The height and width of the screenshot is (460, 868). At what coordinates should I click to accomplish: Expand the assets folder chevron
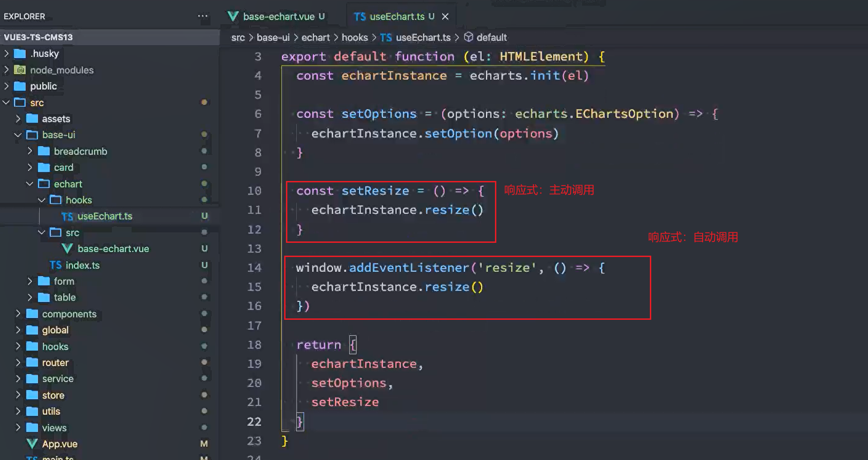tap(18, 119)
